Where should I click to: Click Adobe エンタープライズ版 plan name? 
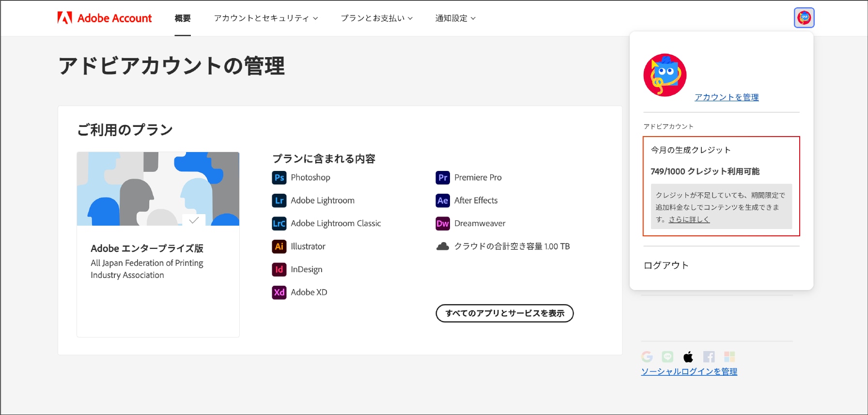pyautogui.click(x=147, y=248)
